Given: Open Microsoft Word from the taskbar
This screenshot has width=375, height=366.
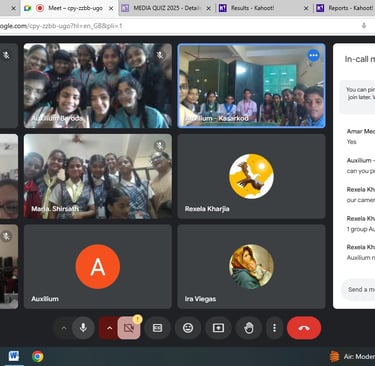Looking at the screenshot, I should click(x=14, y=356).
